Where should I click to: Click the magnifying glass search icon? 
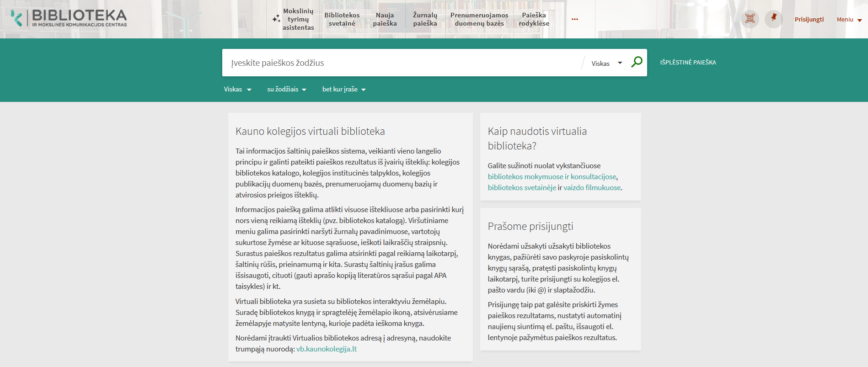point(637,62)
